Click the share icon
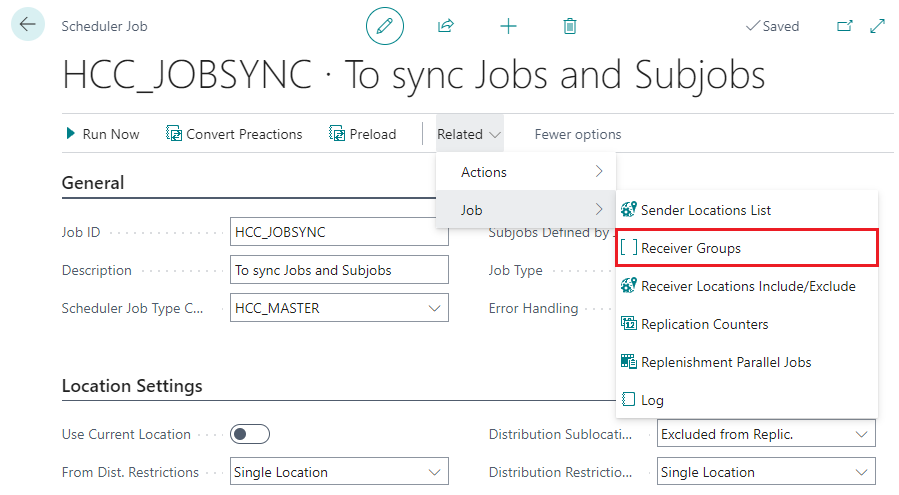Screen dimensions: 899x495 [x=446, y=26]
